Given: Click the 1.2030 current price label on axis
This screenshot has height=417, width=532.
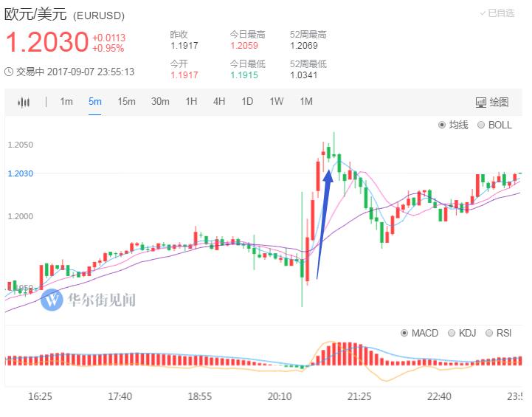Looking at the screenshot, I should tap(20, 173).
